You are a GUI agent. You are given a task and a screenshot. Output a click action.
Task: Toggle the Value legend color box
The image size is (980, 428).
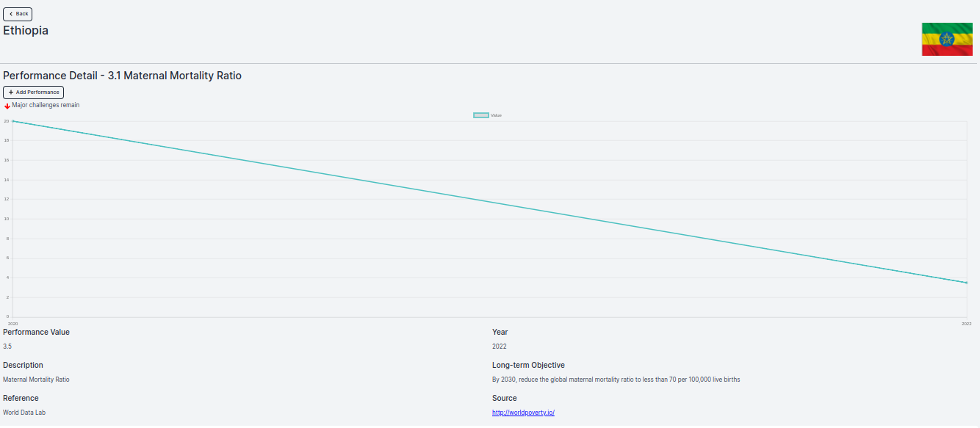point(481,115)
